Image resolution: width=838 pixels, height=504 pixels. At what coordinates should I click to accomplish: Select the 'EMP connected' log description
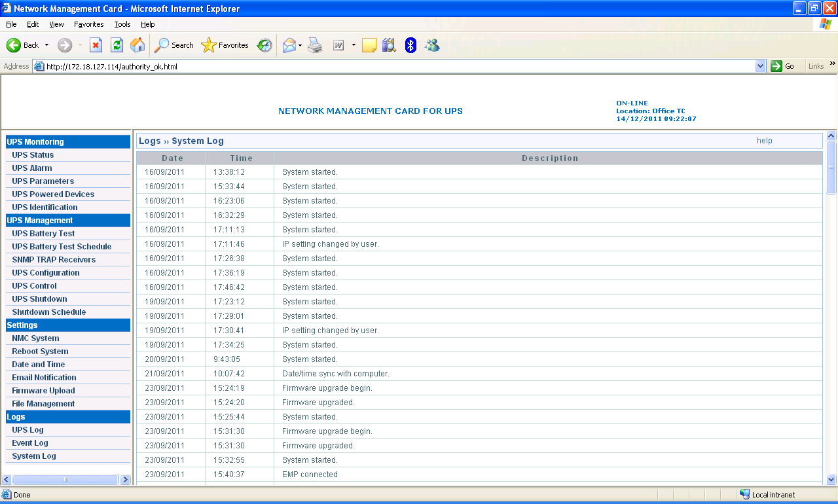tap(310, 475)
